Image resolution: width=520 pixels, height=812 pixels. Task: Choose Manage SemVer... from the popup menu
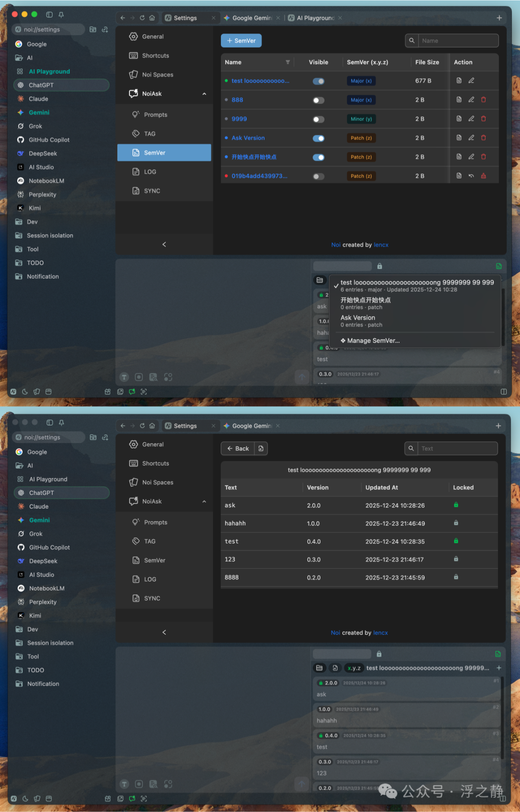coord(370,340)
